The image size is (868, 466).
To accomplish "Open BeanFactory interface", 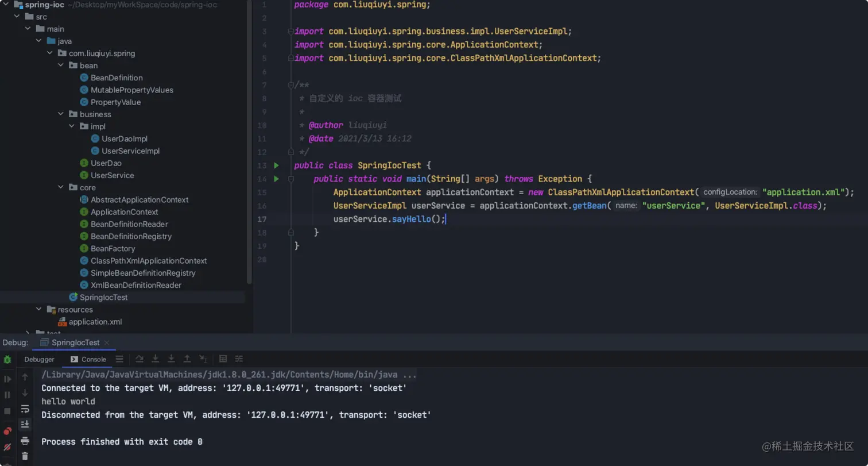I will click(x=107, y=248).
